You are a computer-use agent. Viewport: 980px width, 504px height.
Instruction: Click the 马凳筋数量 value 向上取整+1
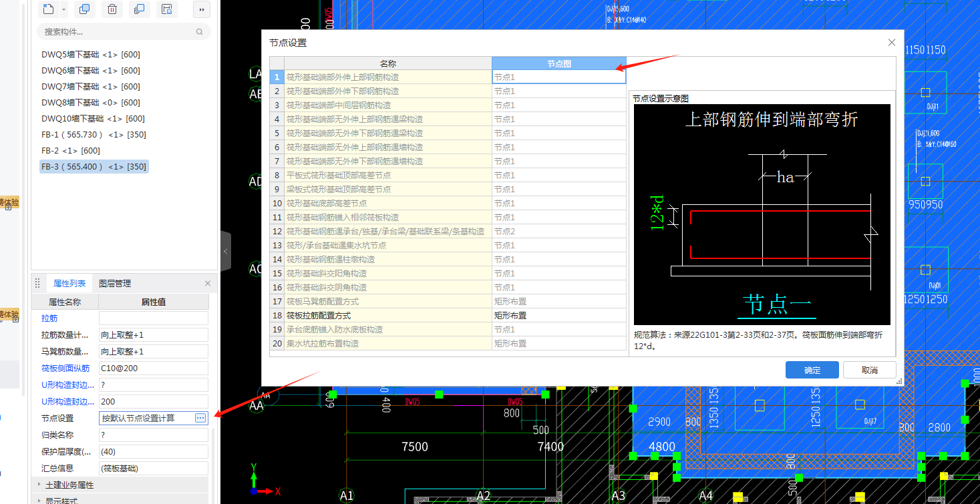(154, 352)
